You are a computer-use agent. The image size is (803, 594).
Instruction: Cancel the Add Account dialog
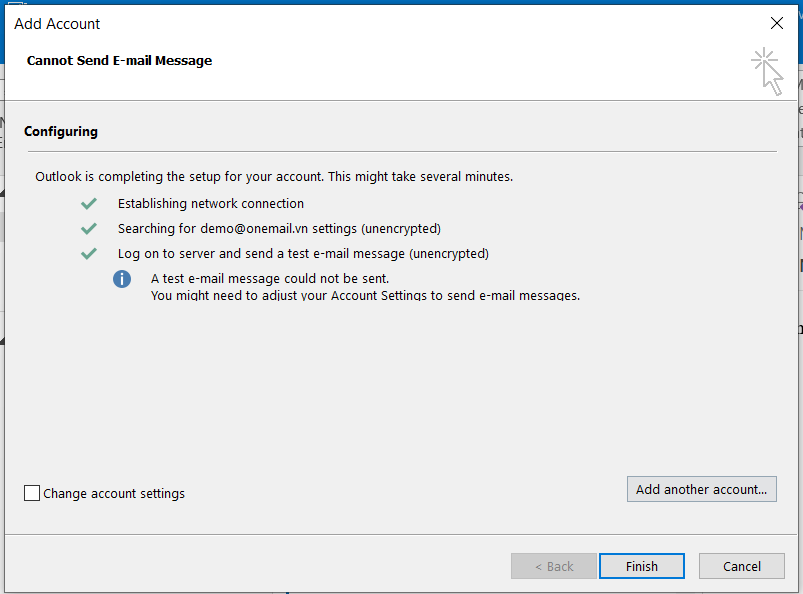(742, 566)
